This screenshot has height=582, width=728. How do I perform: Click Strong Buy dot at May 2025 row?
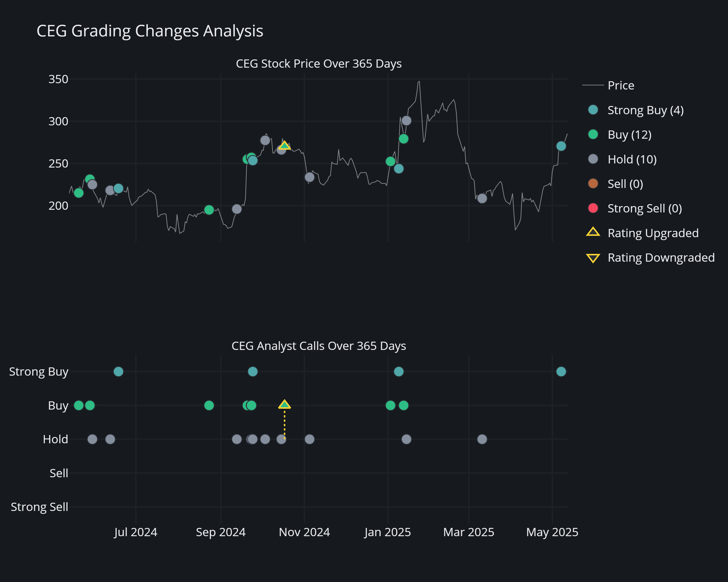tap(561, 372)
